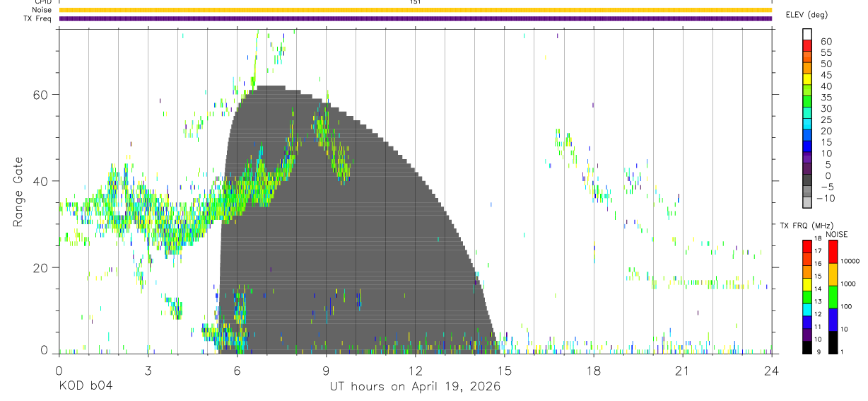Pick the black NOISE segment between 10 and 1

(833, 342)
